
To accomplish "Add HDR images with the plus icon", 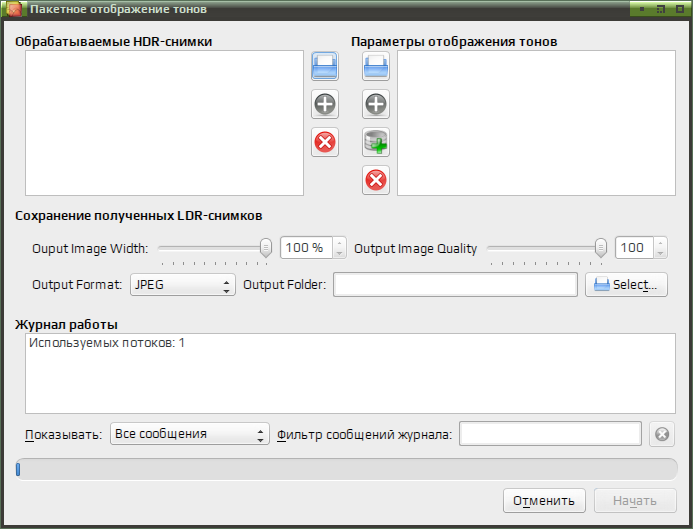I will point(325,104).
